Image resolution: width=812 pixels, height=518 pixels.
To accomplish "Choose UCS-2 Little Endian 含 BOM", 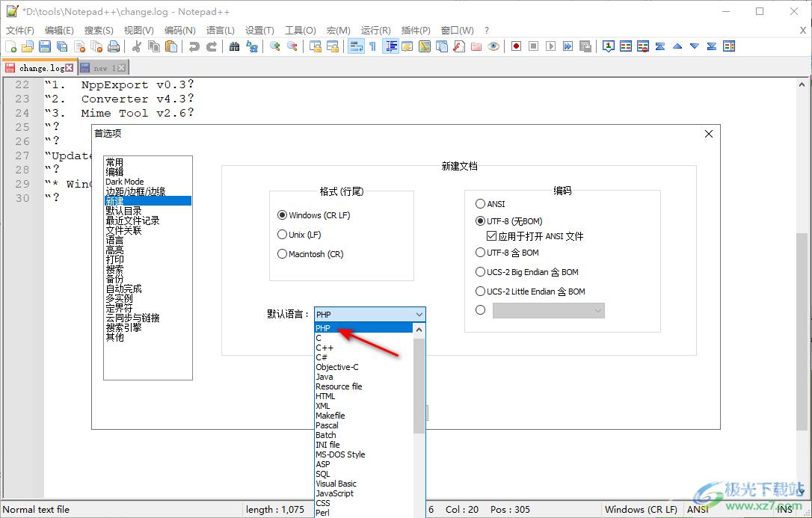I will point(530,292).
